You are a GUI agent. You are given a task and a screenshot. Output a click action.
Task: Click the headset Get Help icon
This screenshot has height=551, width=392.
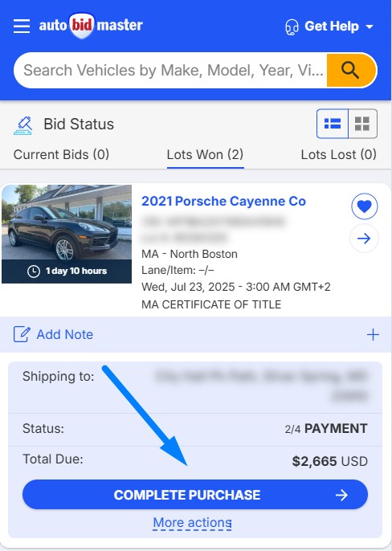pos(292,27)
